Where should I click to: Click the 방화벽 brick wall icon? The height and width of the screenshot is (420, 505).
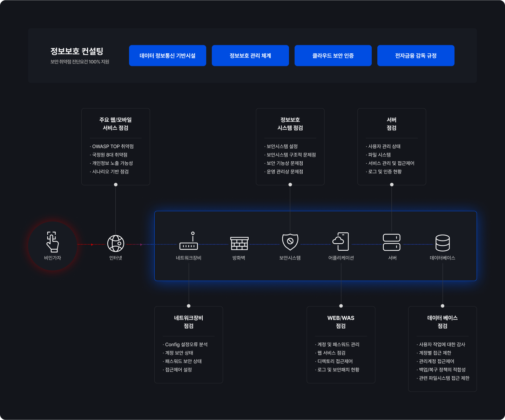click(x=239, y=243)
